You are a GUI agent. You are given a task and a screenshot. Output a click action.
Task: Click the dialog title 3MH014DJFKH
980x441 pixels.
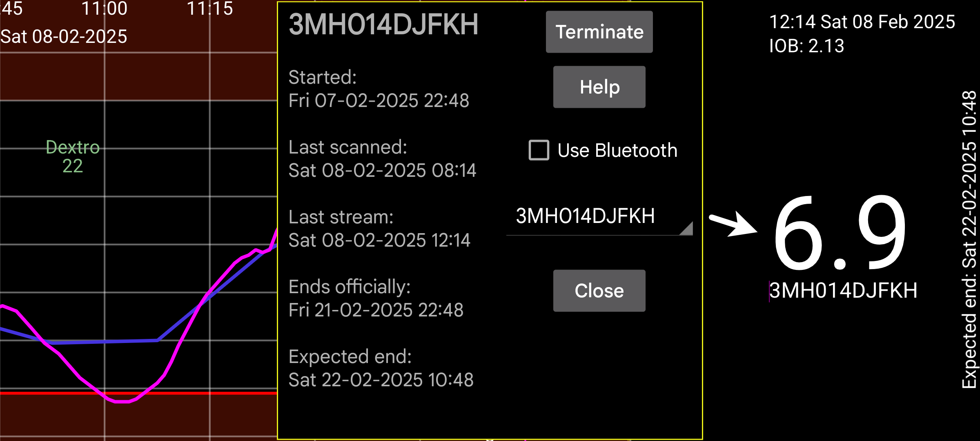pyautogui.click(x=383, y=24)
